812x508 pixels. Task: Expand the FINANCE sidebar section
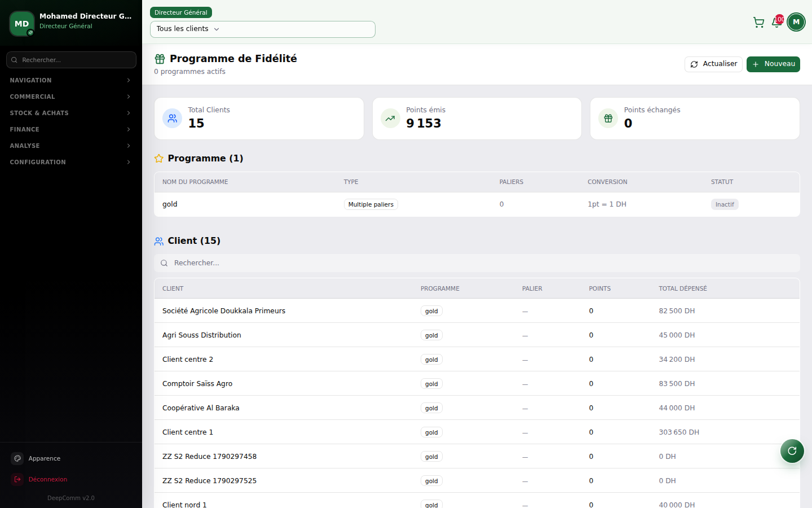(71, 129)
